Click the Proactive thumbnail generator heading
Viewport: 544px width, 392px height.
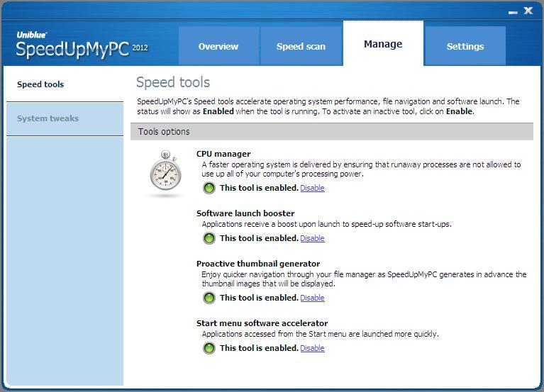(258, 264)
